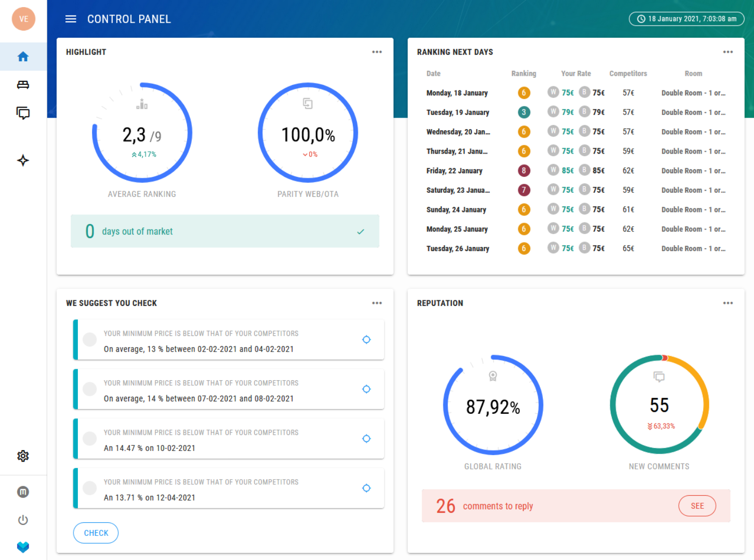754x560 pixels.
Task: Click the checkmark in days out of market
Action: [360, 232]
